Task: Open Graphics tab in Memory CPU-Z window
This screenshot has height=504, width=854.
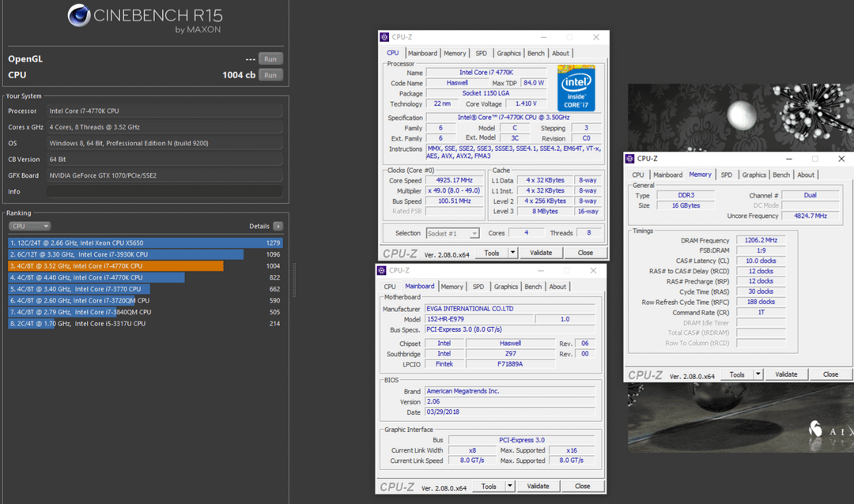Action: (754, 175)
